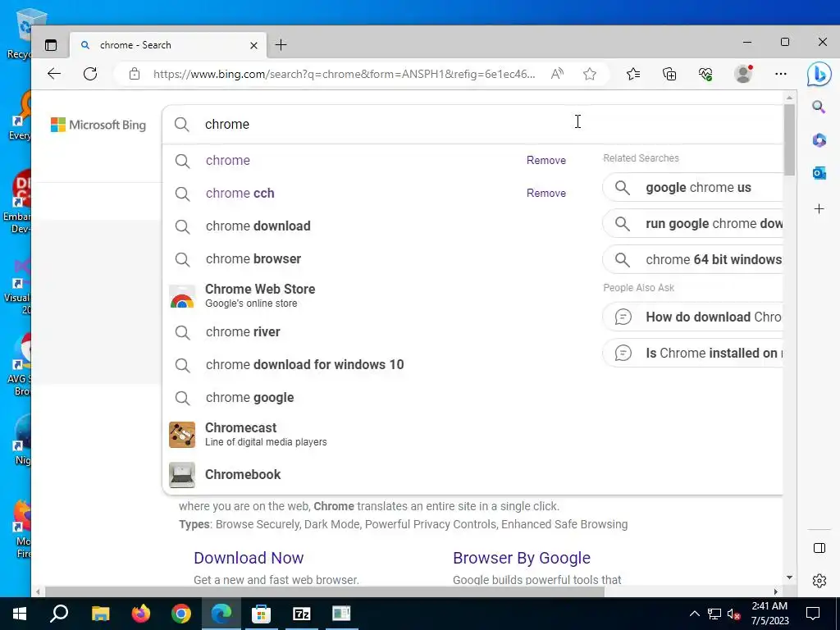Open the Outlook sidebar icon
Screen dimensions: 840x630
pos(819,174)
